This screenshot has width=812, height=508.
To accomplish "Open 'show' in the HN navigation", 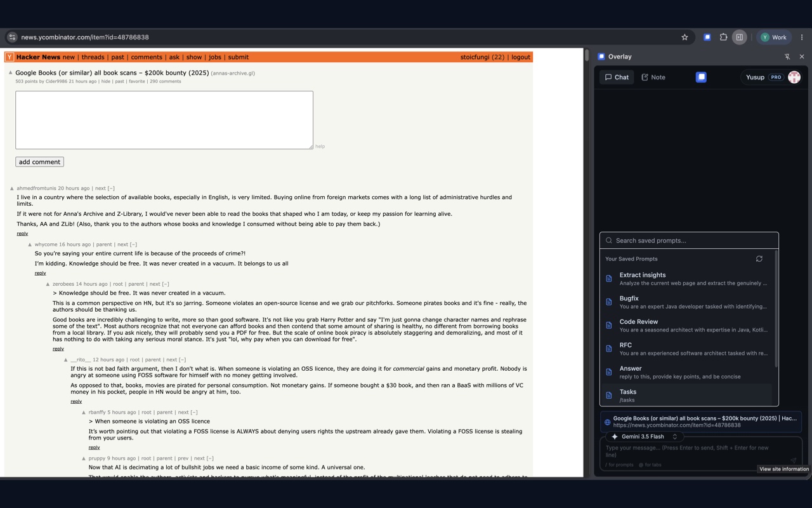I will click(194, 57).
